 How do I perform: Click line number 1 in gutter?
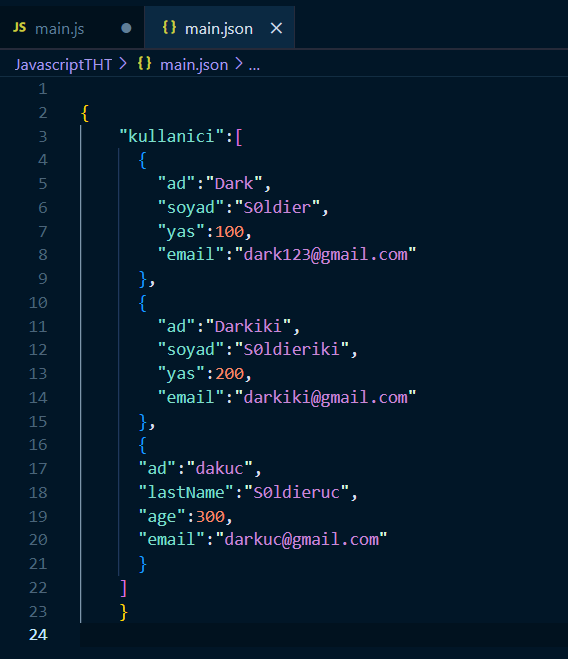pos(43,89)
